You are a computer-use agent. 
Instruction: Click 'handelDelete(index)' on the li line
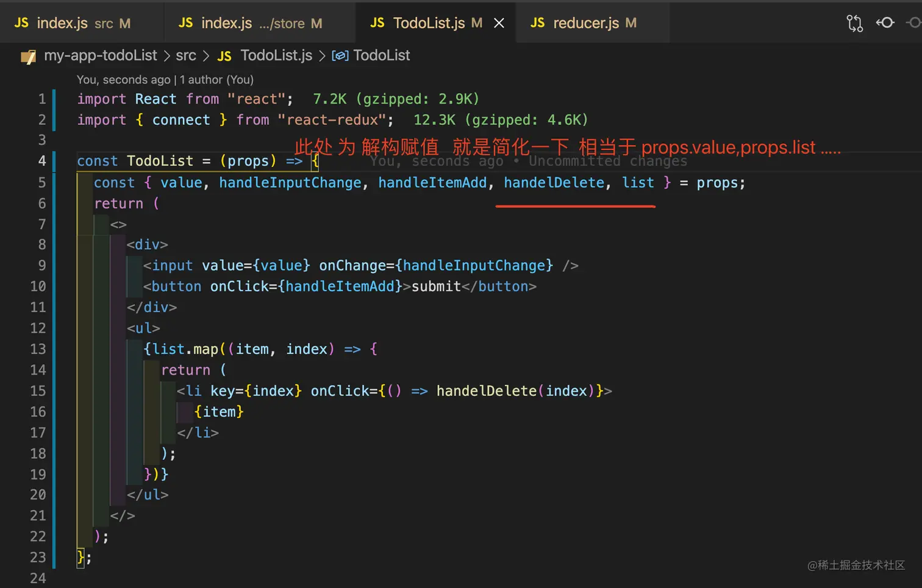(x=515, y=391)
